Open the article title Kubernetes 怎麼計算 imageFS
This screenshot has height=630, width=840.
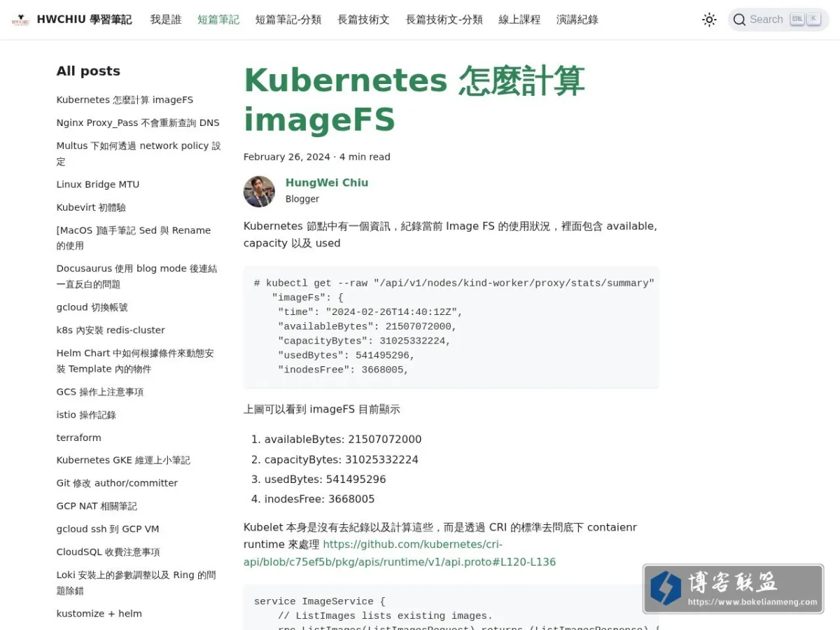(x=414, y=99)
